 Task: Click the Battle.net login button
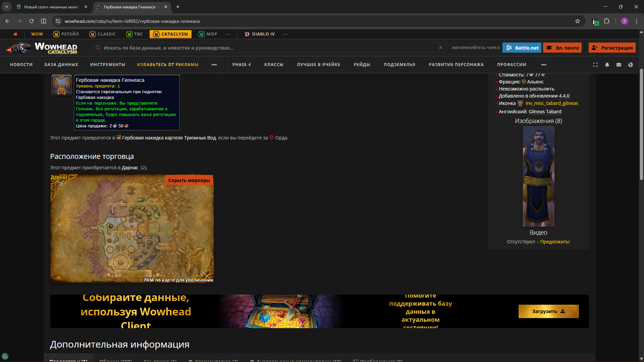[522, 48]
